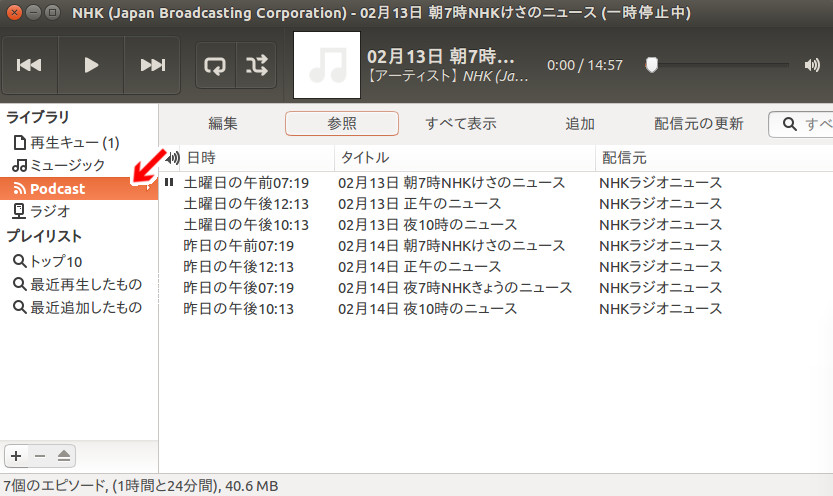Toggle the 参照 browse button
Screen dimensions: 833x496
(x=342, y=124)
